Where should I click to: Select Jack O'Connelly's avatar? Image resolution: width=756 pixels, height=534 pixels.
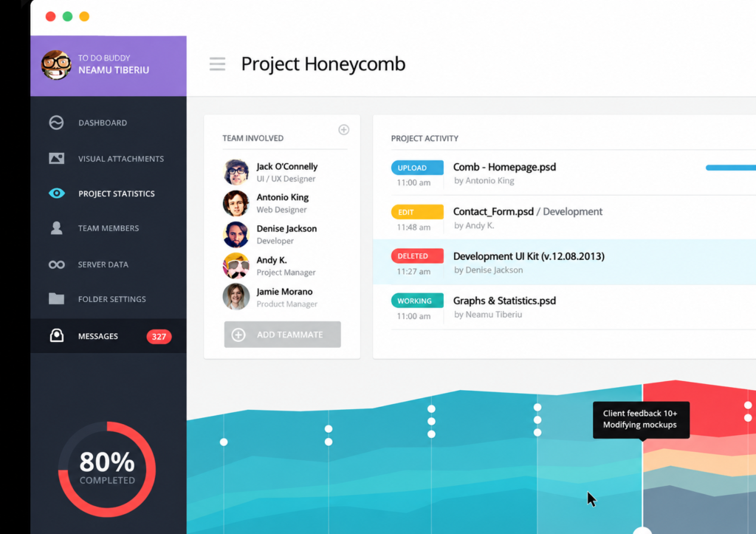point(236,172)
